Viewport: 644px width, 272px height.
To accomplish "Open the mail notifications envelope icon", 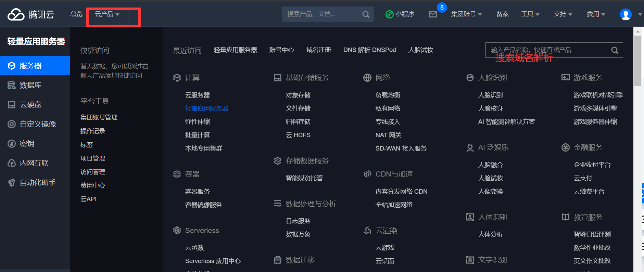I will click(433, 14).
